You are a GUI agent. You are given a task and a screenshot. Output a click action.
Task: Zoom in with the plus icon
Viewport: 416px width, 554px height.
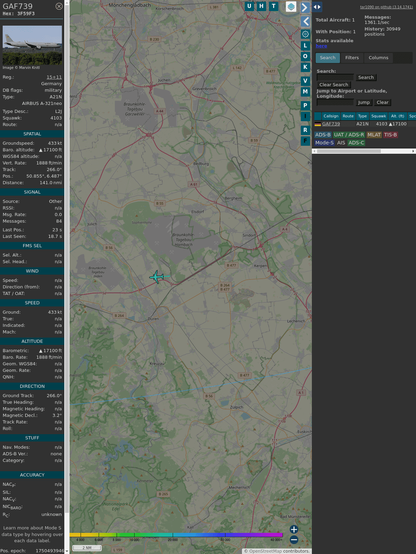click(x=294, y=529)
